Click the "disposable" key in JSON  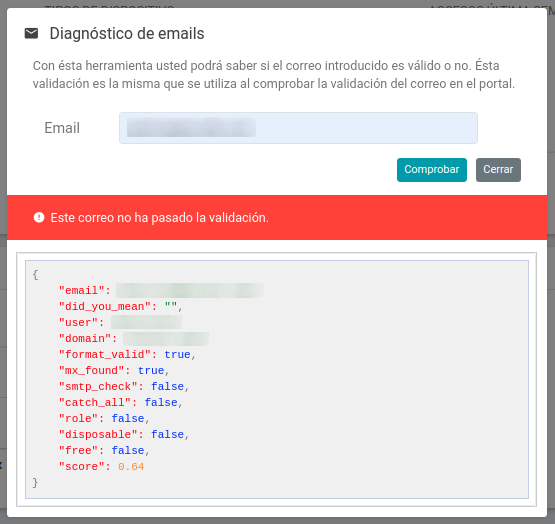98,435
